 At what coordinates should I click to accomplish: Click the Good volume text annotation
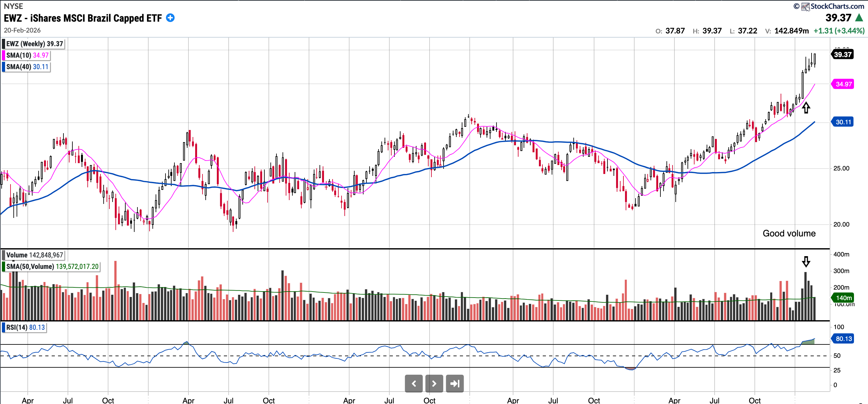click(x=789, y=233)
